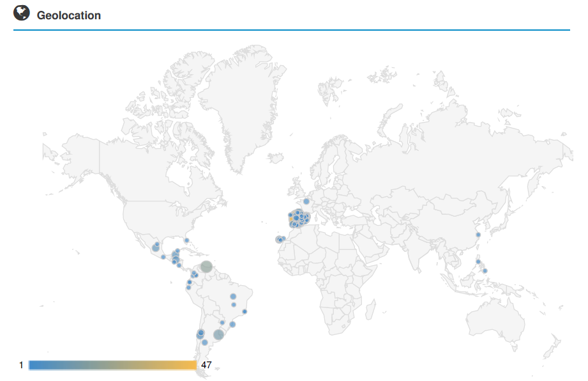Select the large bubble near Uruguay
The image size is (588, 381).
[219, 334]
